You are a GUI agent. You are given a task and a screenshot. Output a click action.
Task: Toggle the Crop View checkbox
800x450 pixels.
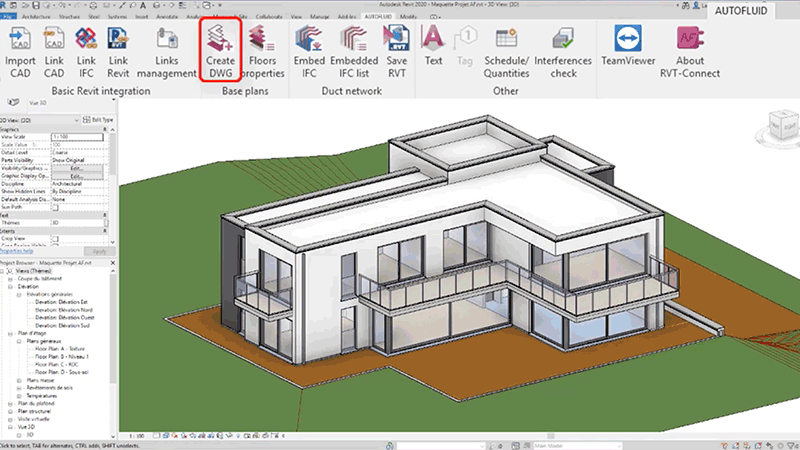[55, 238]
